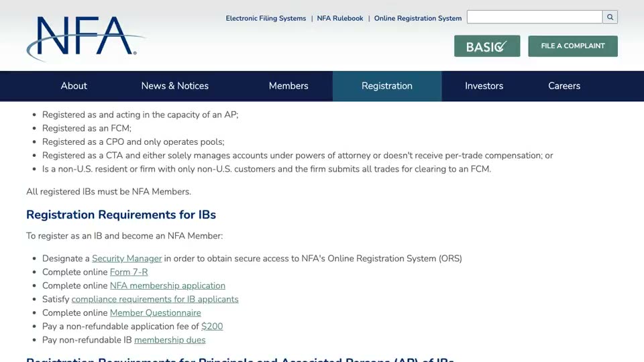Image resolution: width=644 pixels, height=362 pixels.
Task: Open the Form 7-R link
Action: [x=129, y=272]
